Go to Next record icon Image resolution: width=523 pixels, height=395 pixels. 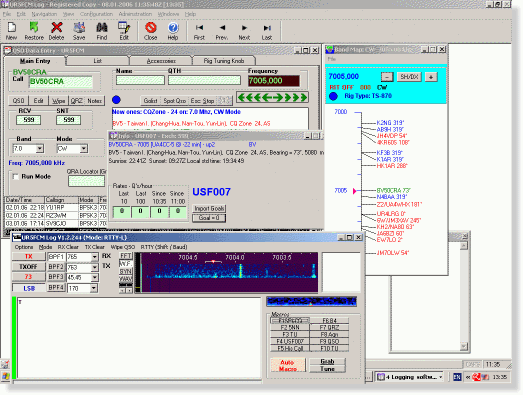coord(244,28)
